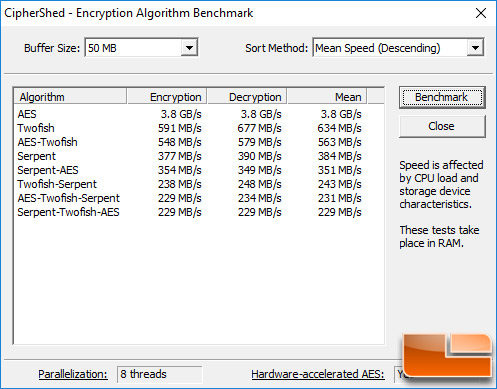Sort by the Algorithm column header
The image size is (497, 389).
click(70, 97)
